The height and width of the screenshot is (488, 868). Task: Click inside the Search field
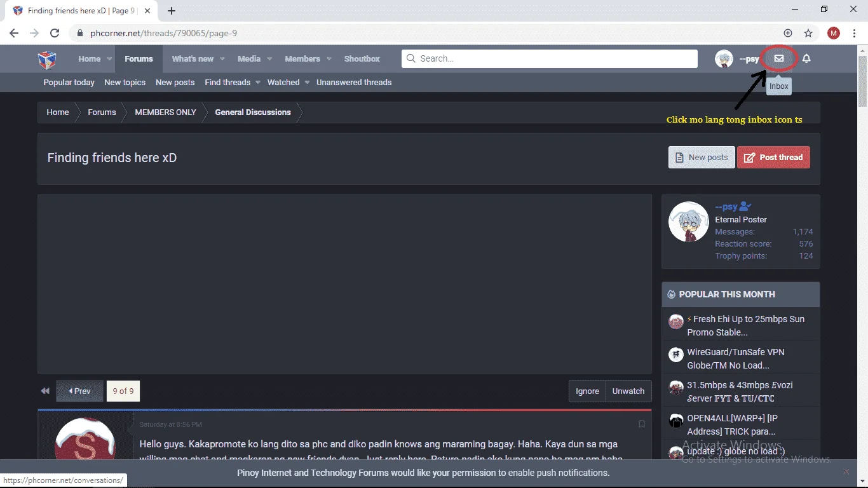point(550,58)
